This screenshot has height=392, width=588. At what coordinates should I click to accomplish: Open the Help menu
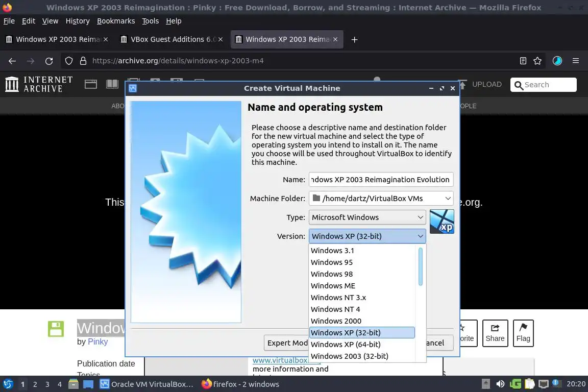pyautogui.click(x=174, y=21)
